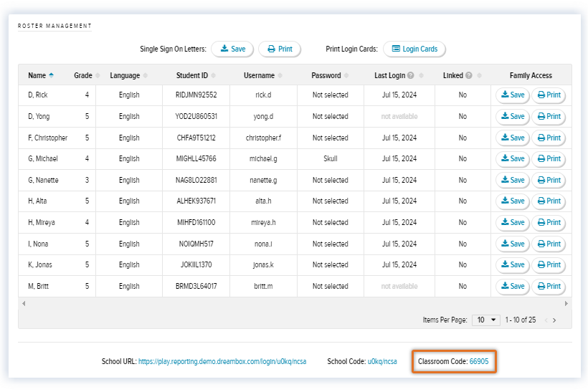Click the Classroom Code 66905 link
This screenshot has height=392, width=588.
pyautogui.click(x=478, y=362)
